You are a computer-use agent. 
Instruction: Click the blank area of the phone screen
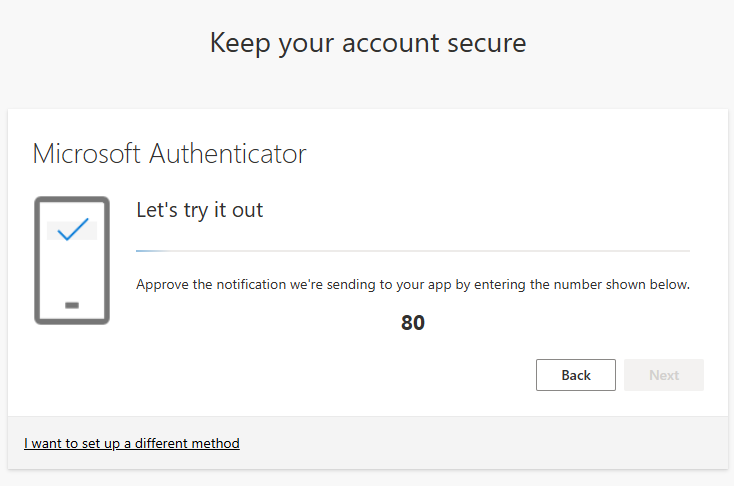pyautogui.click(x=72, y=272)
